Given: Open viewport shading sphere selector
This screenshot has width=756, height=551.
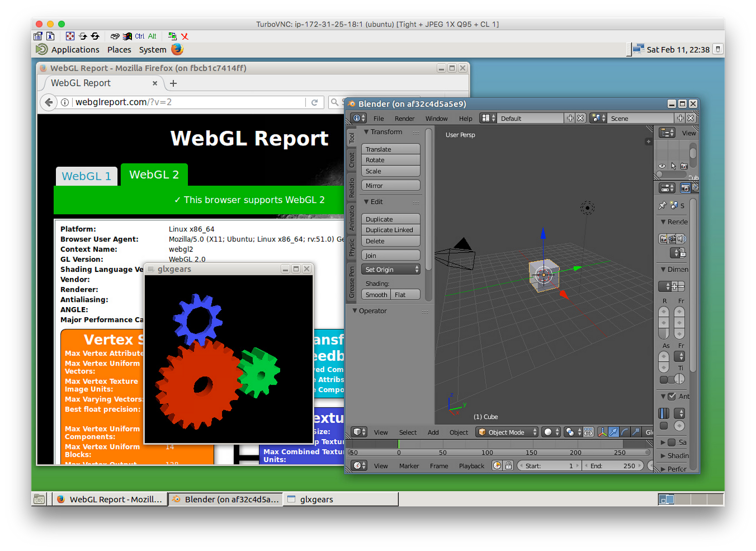Looking at the screenshot, I should (551, 432).
